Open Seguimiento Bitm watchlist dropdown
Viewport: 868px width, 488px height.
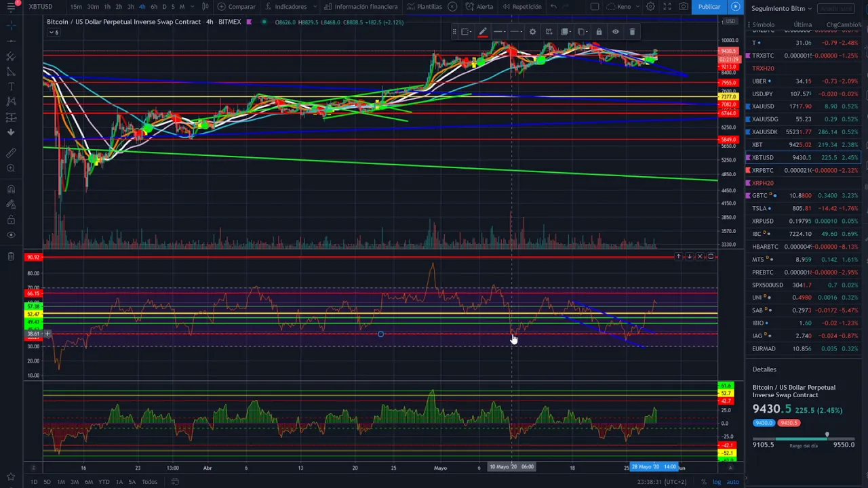click(x=781, y=8)
